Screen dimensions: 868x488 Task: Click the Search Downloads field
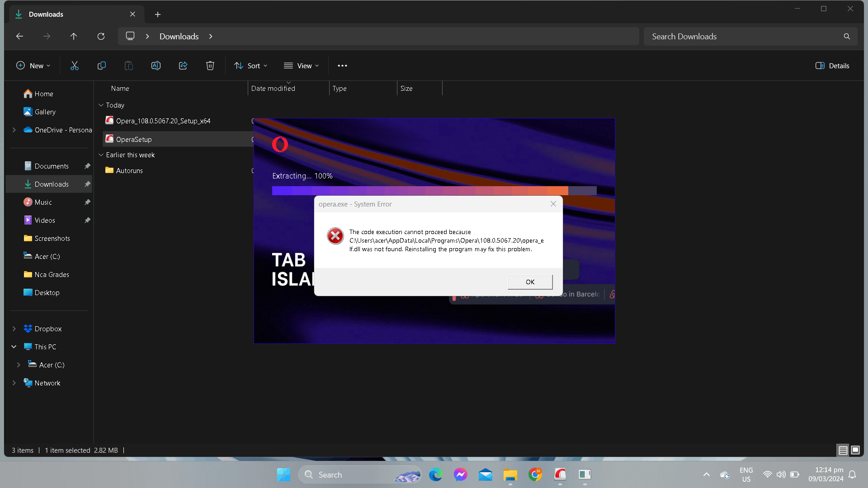(744, 37)
